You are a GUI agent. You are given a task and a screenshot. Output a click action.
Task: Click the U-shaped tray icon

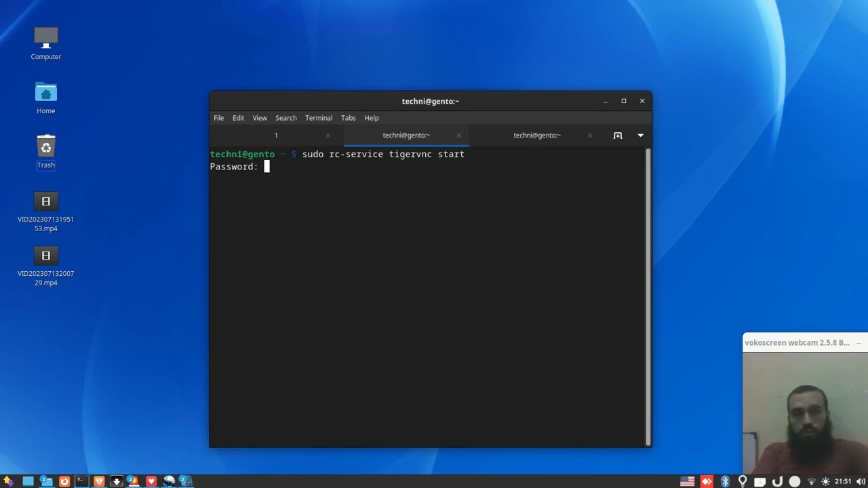[777, 482]
